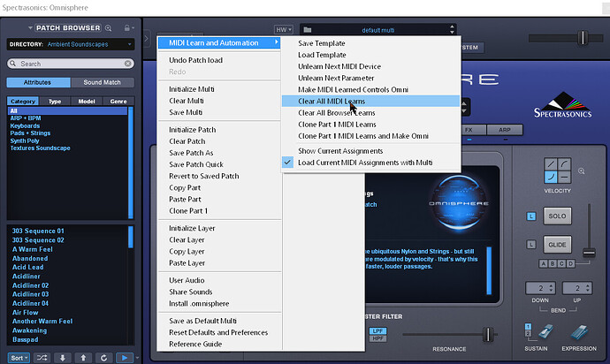Select the Genre column header
610x364 pixels.
click(118, 101)
